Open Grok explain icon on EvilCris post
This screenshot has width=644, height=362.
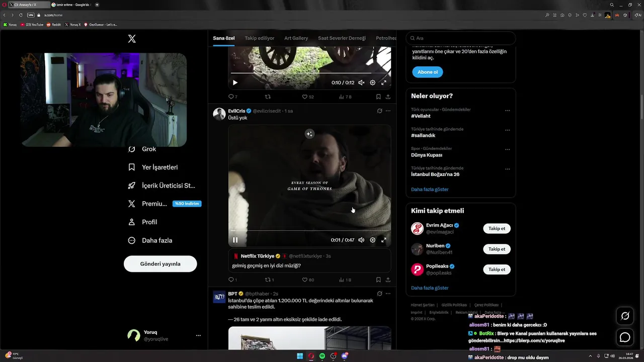click(x=379, y=111)
